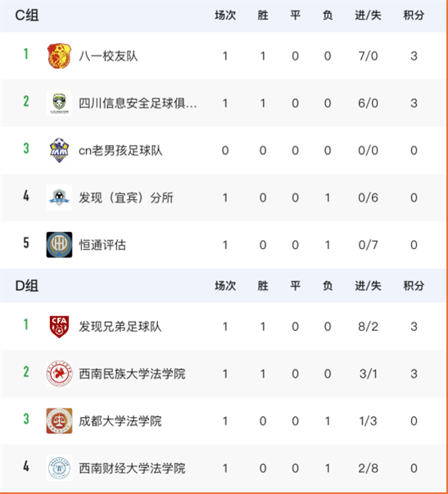The width and height of the screenshot is (448, 494).
Task: Tap the 西南财经大学法学院 circular seal
Action: [59, 468]
